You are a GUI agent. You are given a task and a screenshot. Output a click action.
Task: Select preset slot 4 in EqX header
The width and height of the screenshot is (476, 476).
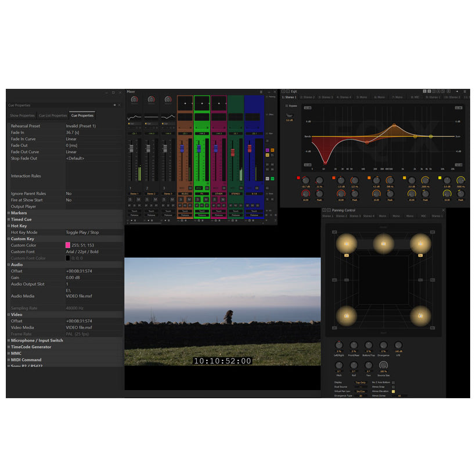(438, 91)
